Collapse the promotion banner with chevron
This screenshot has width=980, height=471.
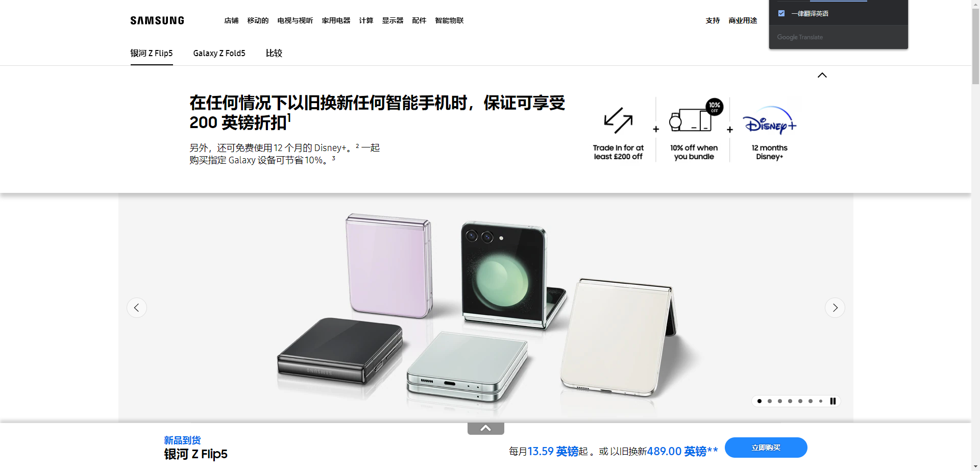tap(822, 75)
